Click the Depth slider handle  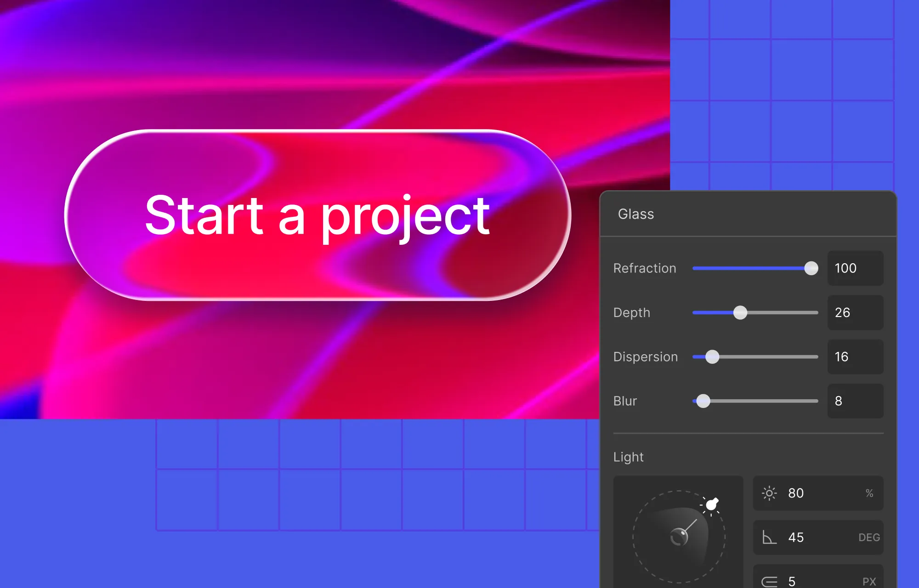740,313
